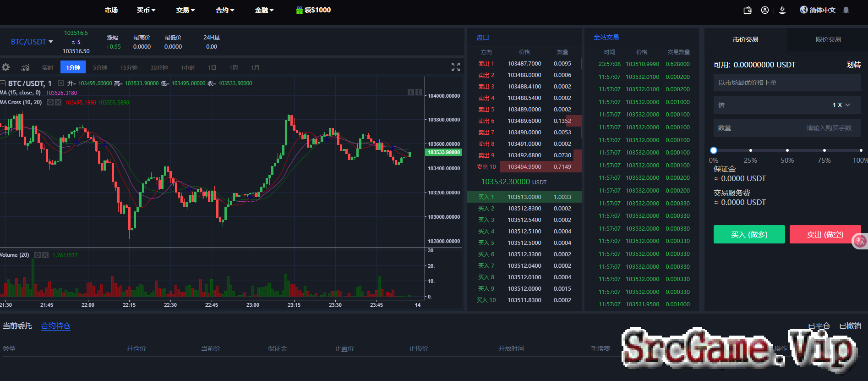This screenshot has width=868, height=381.
Task: Click the 全站交易 trades header
Action: (x=606, y=37)
